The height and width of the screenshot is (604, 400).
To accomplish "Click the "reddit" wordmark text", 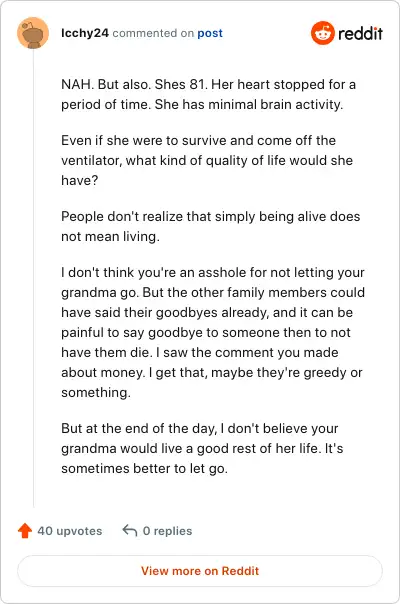I will tap(360, 34).
